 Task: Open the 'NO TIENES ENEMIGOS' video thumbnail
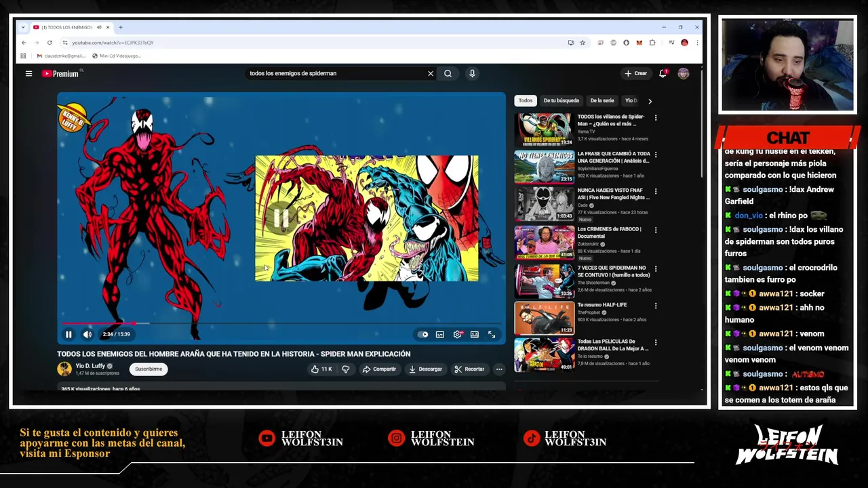(x=544, y=167)
